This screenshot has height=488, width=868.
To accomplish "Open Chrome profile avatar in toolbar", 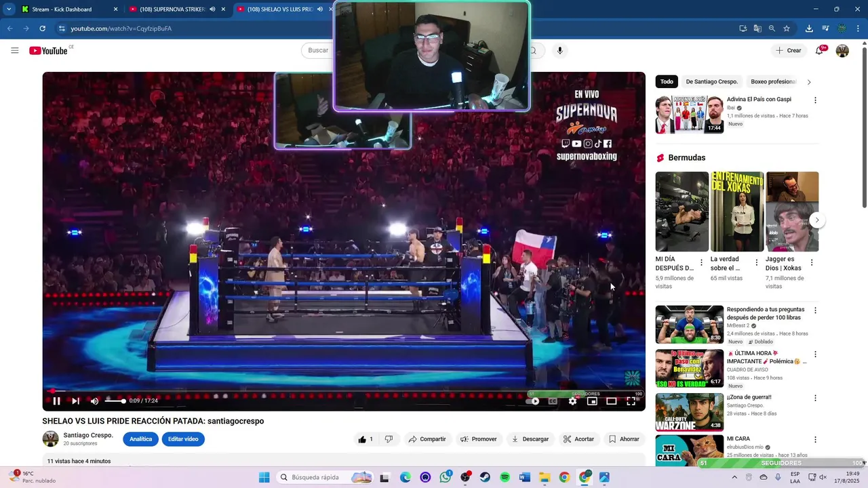I will (842, 28).
